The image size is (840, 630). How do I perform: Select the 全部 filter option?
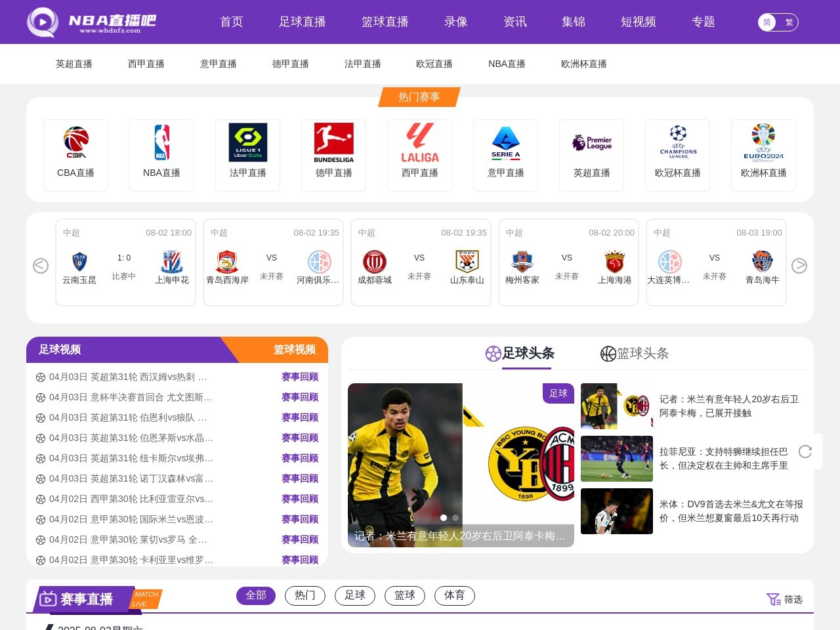pyautogui.click(x=255, y=595)
